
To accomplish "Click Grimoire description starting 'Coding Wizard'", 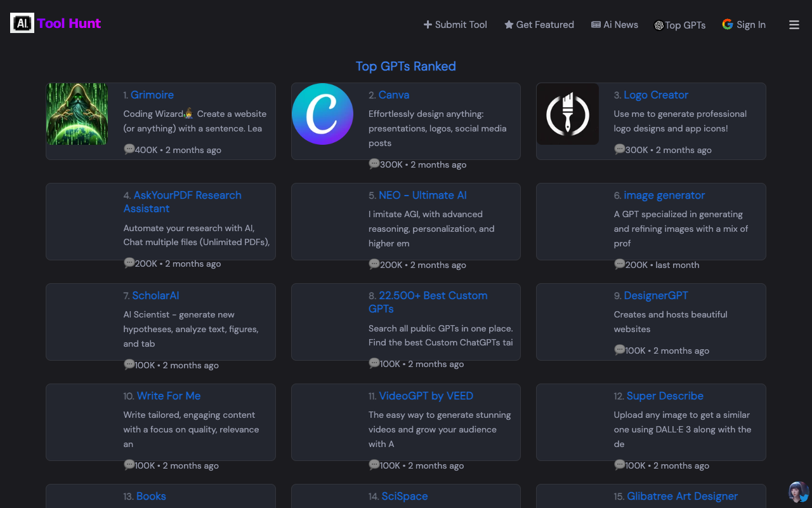I will [x=195, y=121].
